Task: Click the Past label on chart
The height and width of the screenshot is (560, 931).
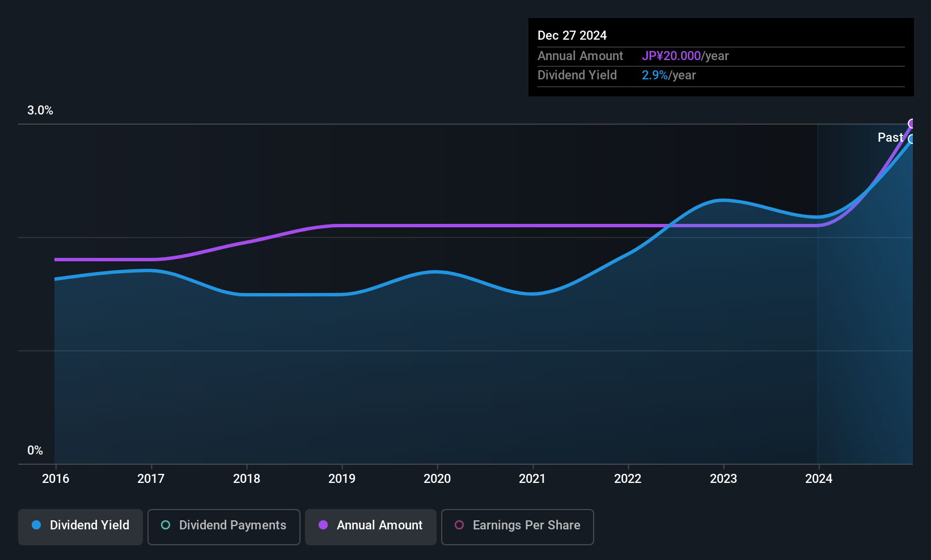Action: [890, 138]
